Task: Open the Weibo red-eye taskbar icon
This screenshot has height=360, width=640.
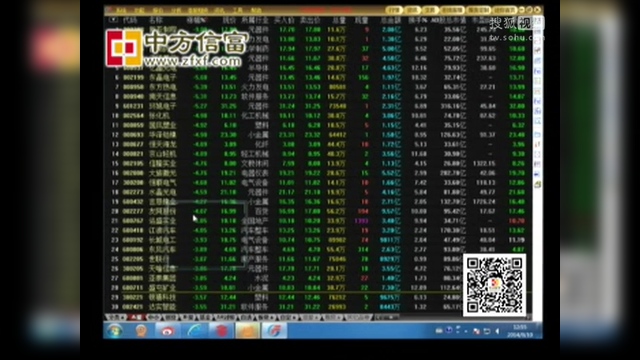Action: [x=167, y=330]
